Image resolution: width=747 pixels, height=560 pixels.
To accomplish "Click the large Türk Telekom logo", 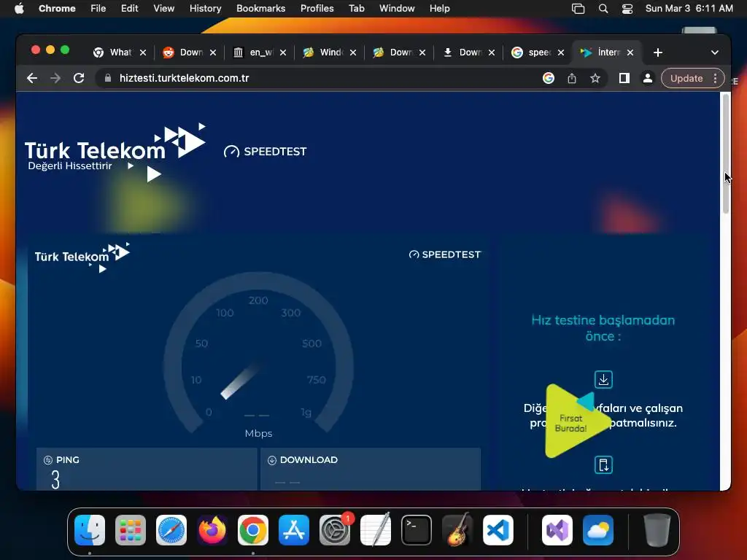I will (115, 152).
